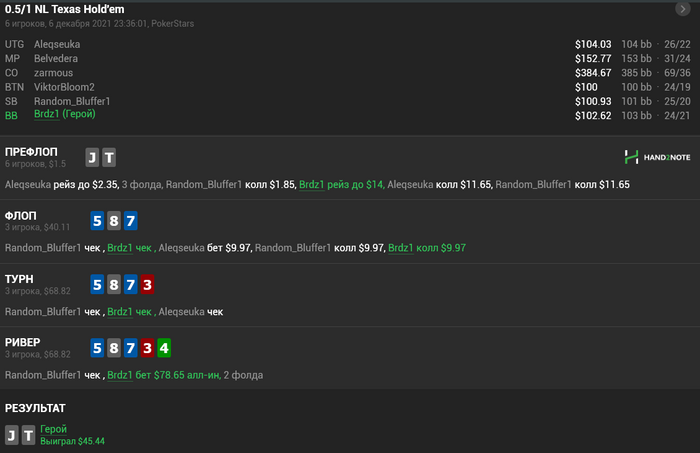The height and width of the screenshot is (453, 700).
Task: Click the T card in the result section
Action: click(x=29, y=435)
